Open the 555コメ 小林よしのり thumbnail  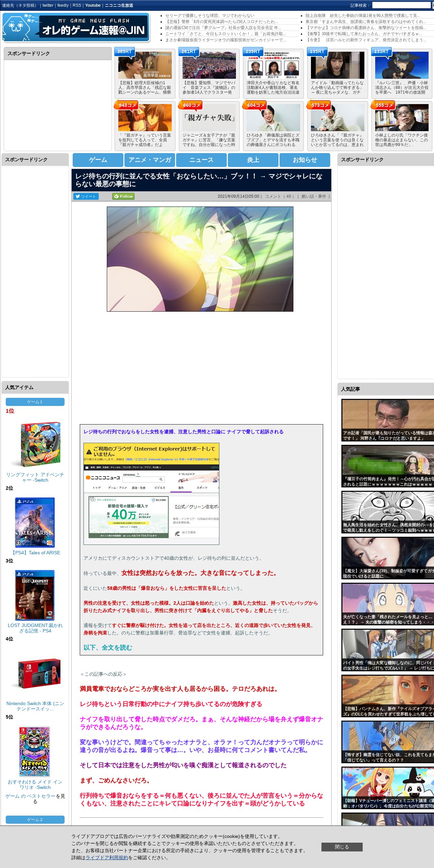point(402,118)
